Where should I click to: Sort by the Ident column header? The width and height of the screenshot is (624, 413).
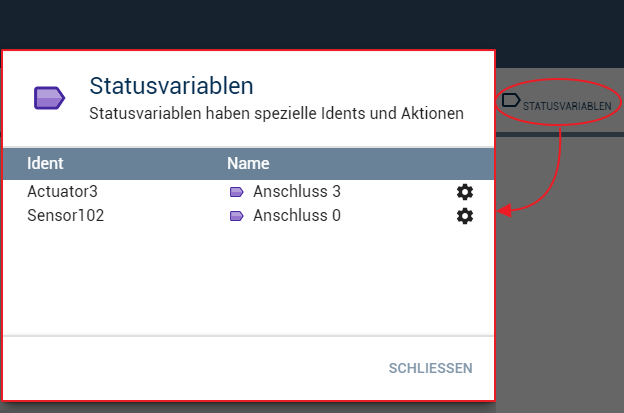[x=44, y=163]
